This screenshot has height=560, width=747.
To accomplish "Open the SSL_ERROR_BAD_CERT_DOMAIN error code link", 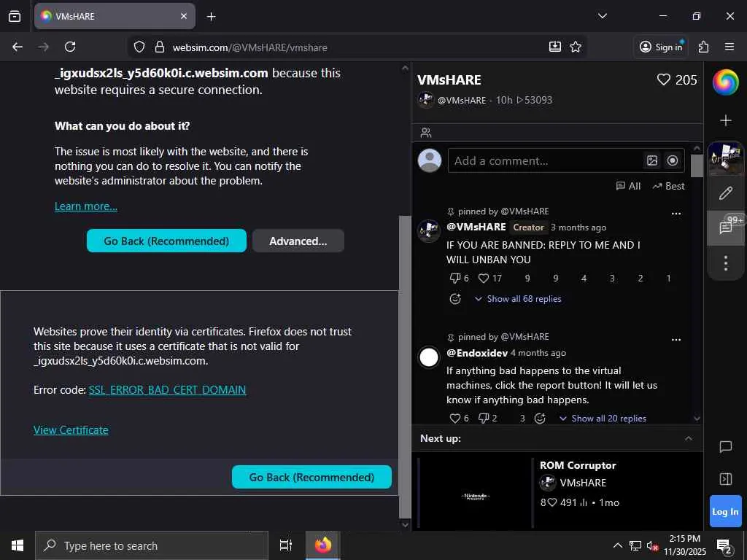I will [167, 389].
